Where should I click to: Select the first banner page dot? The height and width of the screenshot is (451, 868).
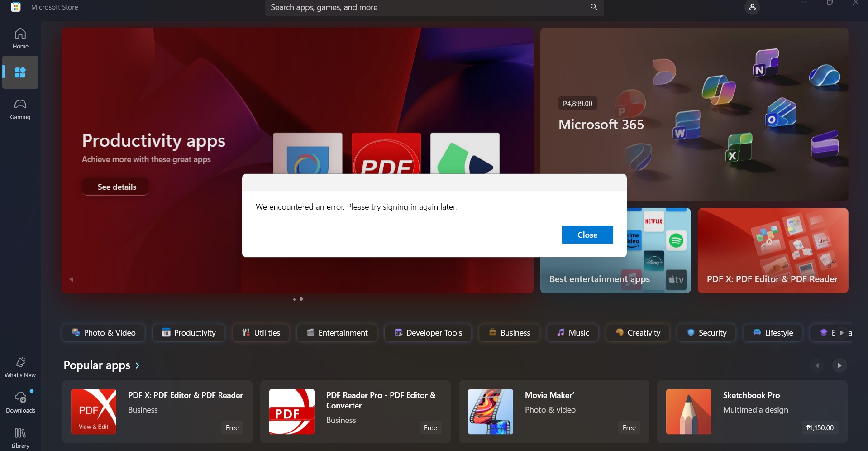click(294, 299)
